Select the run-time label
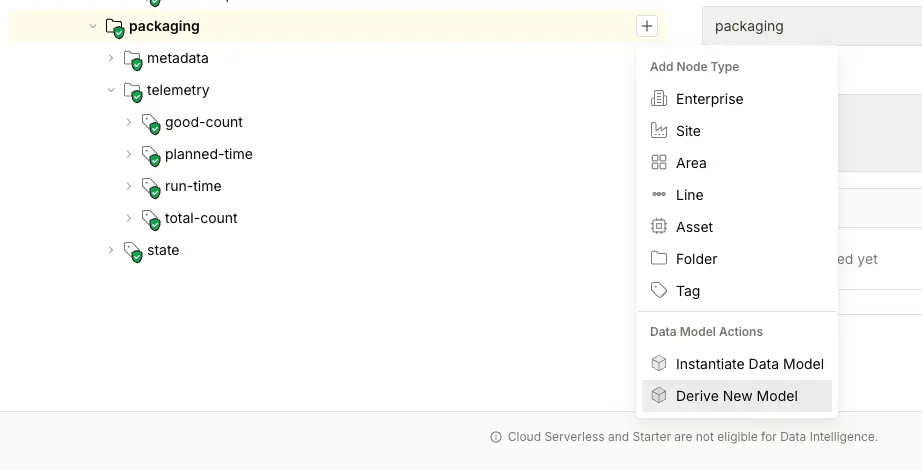The width and height of the screenshot is (922, 470). [x=193, y=186]
